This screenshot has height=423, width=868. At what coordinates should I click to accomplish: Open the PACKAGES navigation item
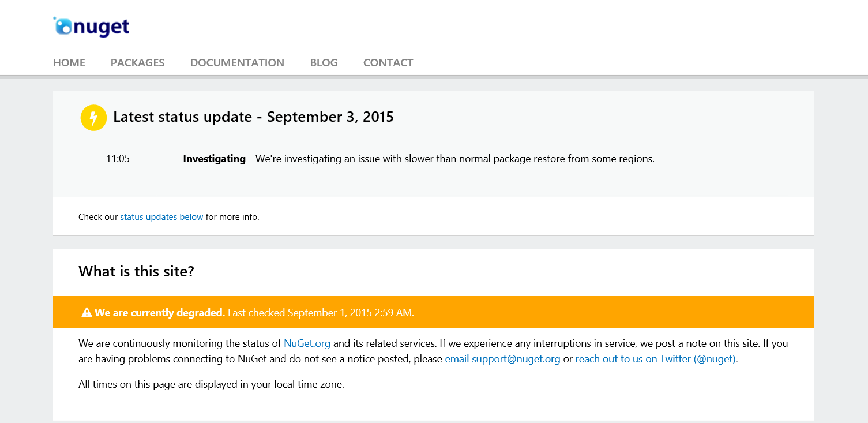point(137,63)
